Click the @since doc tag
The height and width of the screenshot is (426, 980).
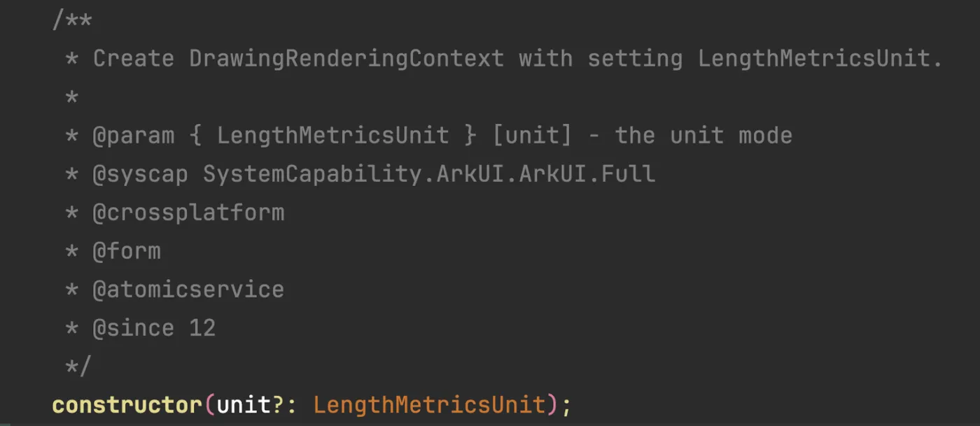tap(133, 328)
